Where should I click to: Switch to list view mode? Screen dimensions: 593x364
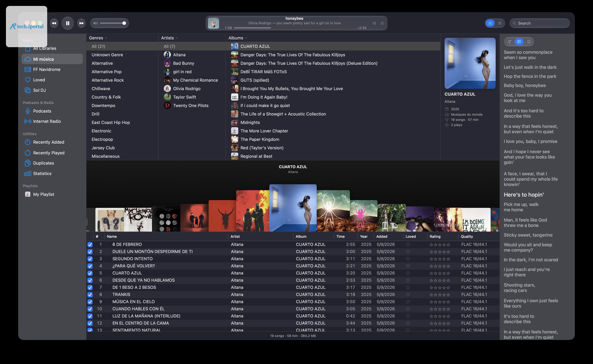point(490,23)
